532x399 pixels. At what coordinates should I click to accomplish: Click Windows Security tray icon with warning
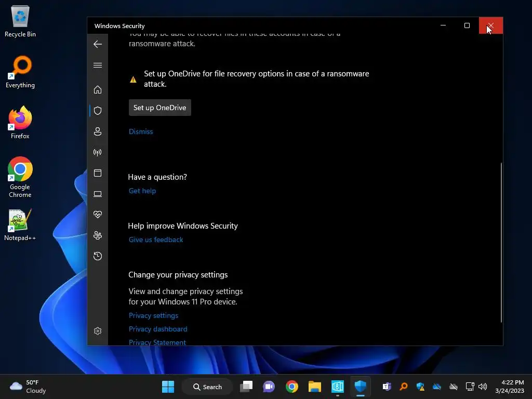tap(420, 387)
